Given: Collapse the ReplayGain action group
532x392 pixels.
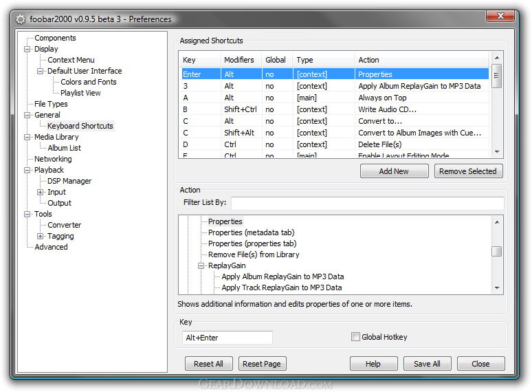Looking at the screenshot, I should [201, 265].
